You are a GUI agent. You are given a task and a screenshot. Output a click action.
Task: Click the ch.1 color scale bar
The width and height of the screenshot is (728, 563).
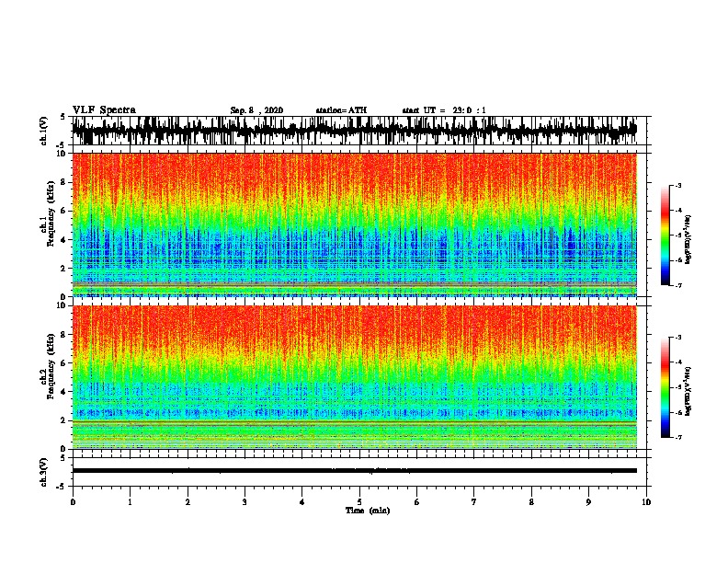point(665,236)
